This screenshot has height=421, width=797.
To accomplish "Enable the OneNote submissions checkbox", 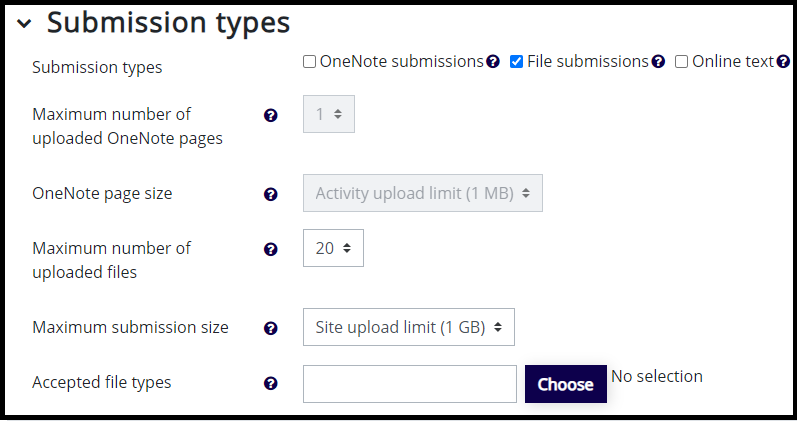I will coord(310,62).
